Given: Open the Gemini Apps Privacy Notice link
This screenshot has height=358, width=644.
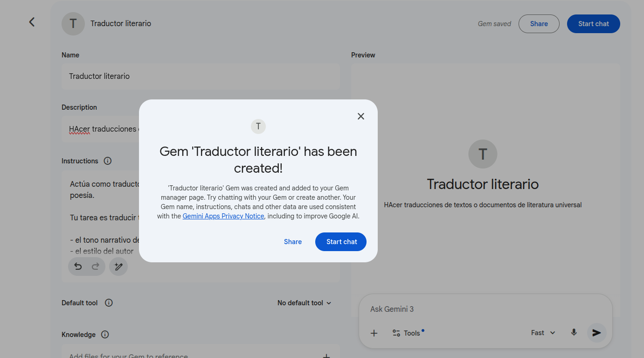Looking at the screenshot, I should [223, 216].
